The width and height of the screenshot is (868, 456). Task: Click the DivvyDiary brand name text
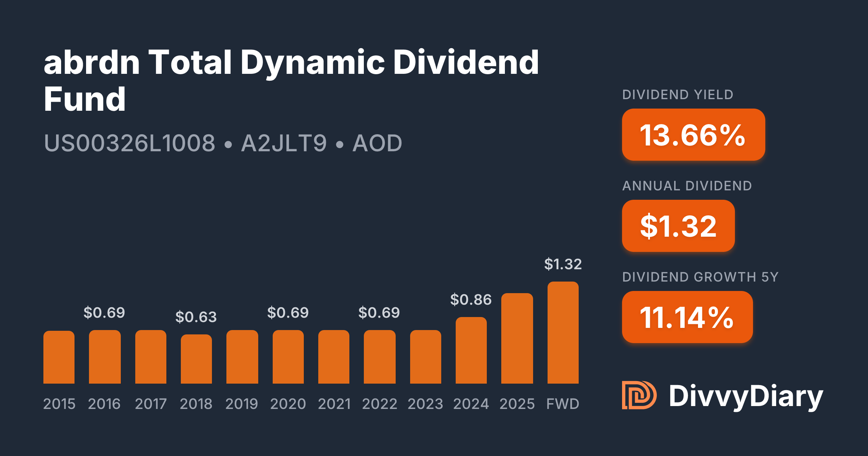pyautogui.click(x=746, y=396)
